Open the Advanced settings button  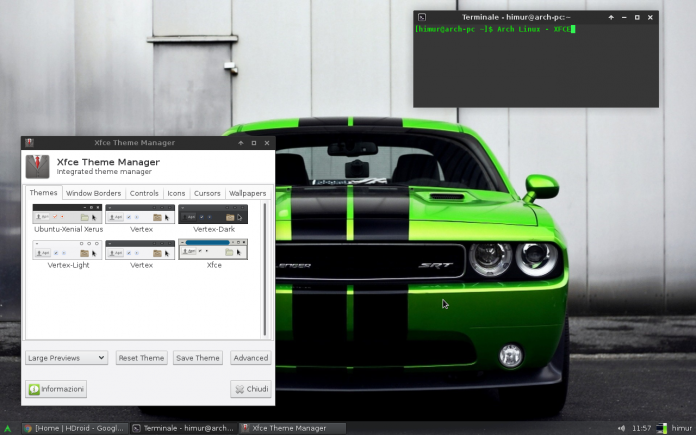251,358
